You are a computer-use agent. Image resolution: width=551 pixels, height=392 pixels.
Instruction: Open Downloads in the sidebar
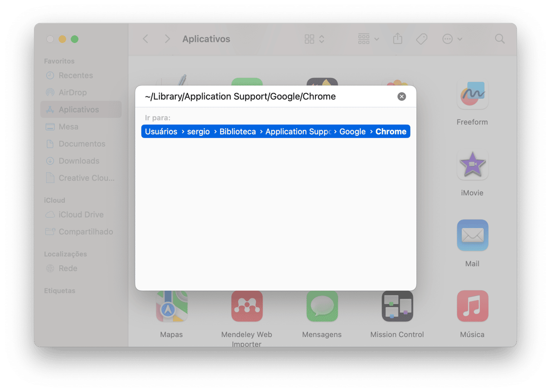click(81, 161)
